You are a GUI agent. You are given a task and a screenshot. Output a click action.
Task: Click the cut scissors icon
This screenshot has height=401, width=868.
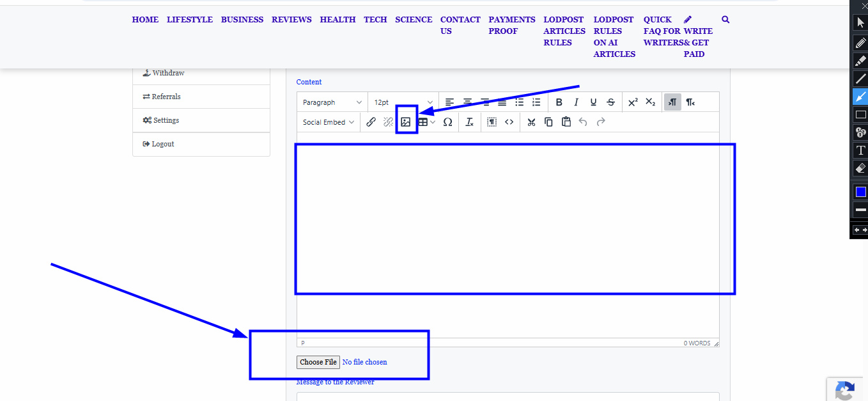click(531, 122)
